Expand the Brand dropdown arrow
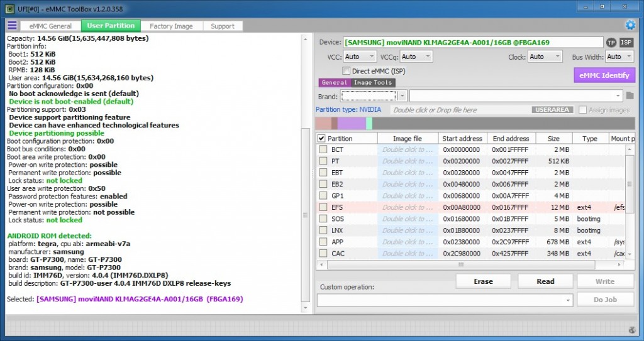Viewport: 644px width, 341px height. point(402,96)
